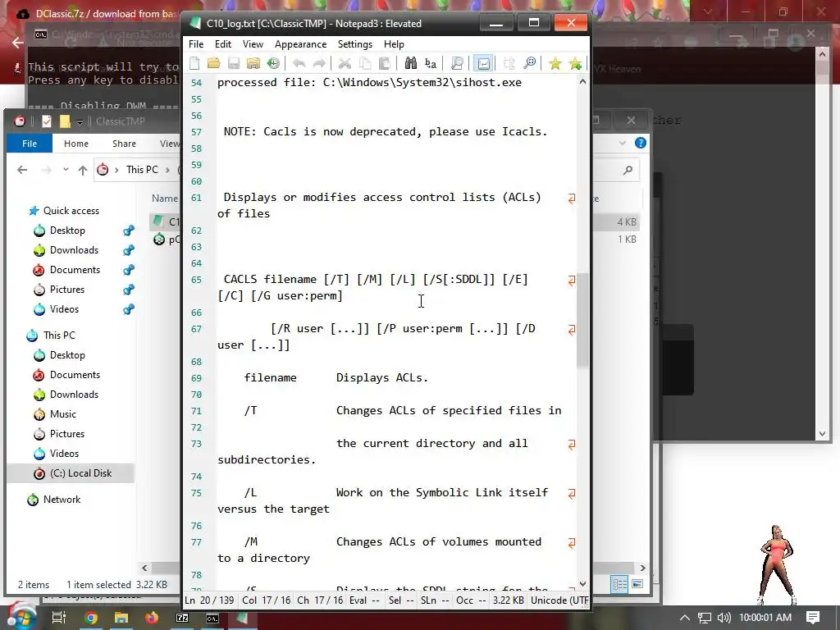Open the Help menu in Notepad3
This screenshot has height=630, width=840.
[x=394, y=44]
